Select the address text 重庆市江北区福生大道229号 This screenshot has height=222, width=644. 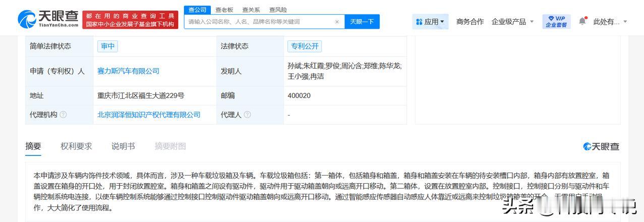click(141, 95)
